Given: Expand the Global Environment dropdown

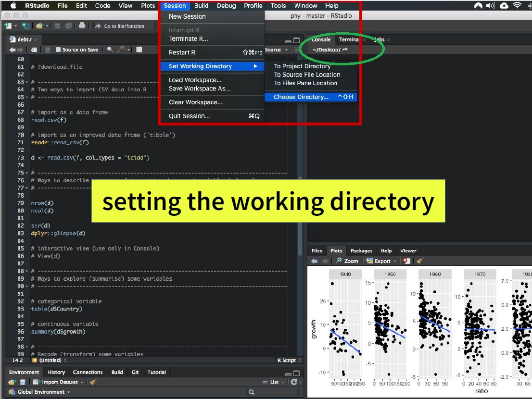Looking at the screenshot, I should pos(43,392).
